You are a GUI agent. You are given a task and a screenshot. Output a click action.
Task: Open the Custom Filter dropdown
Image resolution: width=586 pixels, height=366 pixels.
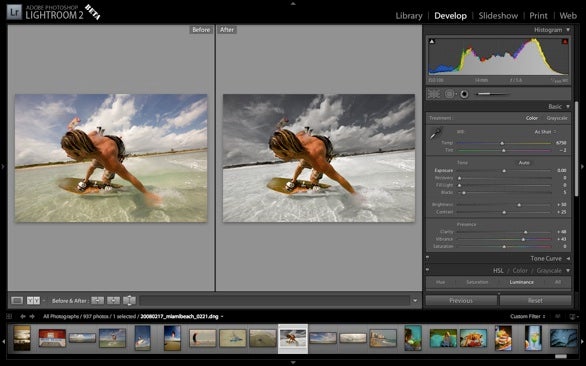[527, 317]
